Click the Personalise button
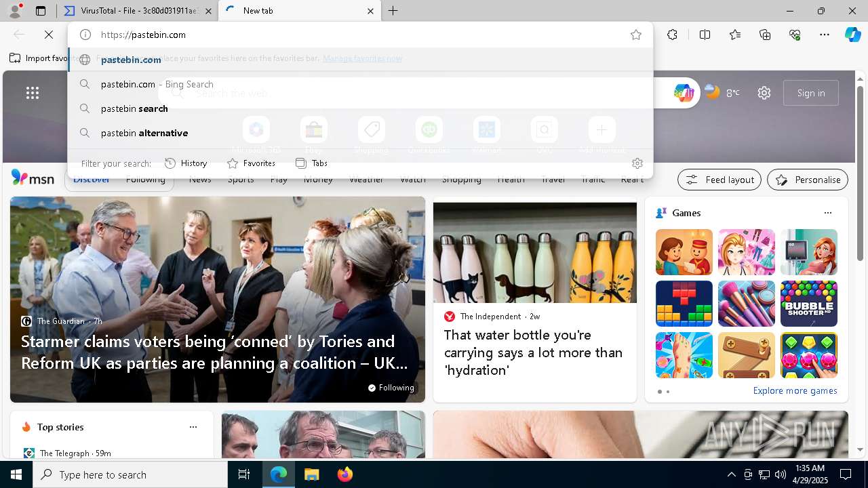The image size is (868, 488). click(808, 180)
